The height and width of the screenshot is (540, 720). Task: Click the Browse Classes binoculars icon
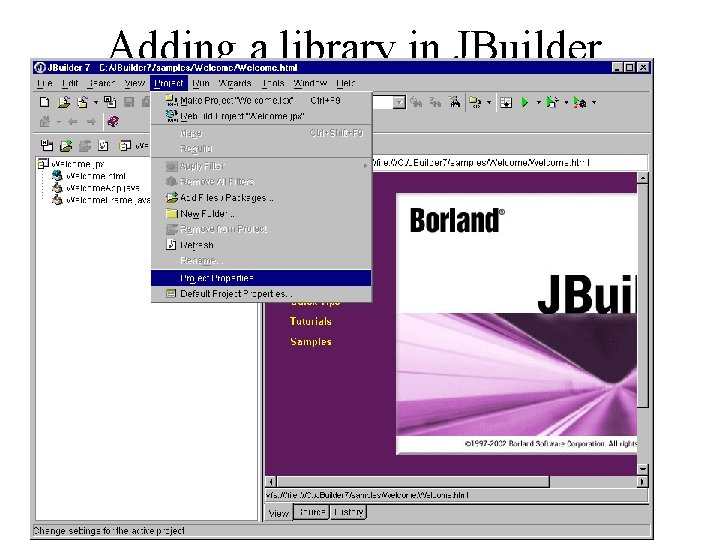[455, 102]
